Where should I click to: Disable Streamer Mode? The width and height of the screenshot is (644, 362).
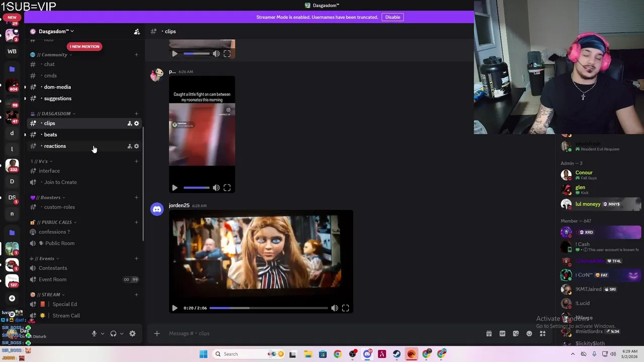392,17
